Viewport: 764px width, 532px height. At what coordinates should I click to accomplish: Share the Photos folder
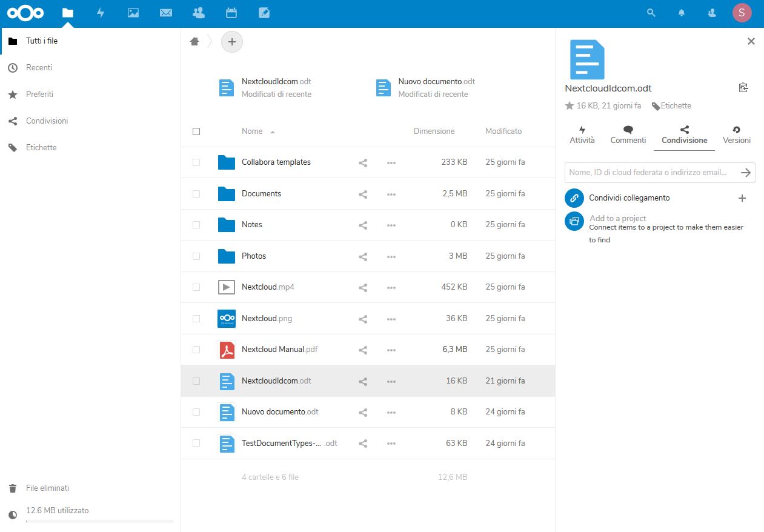[x=363, y=256]
